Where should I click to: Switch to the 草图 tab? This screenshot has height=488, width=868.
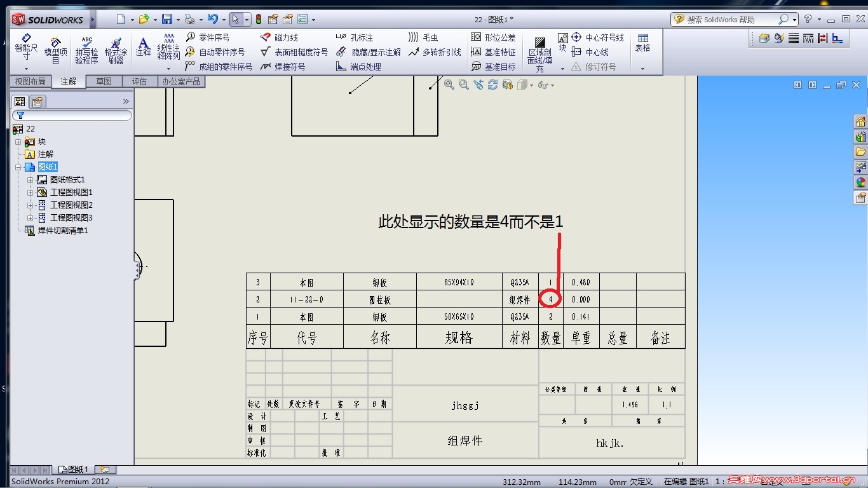pyautogui.click(x=104, y=81)
